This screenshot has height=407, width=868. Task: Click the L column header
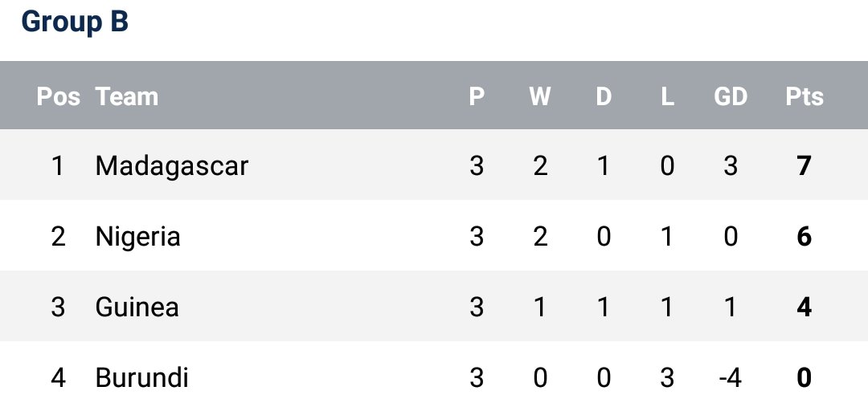pos(667,97)
